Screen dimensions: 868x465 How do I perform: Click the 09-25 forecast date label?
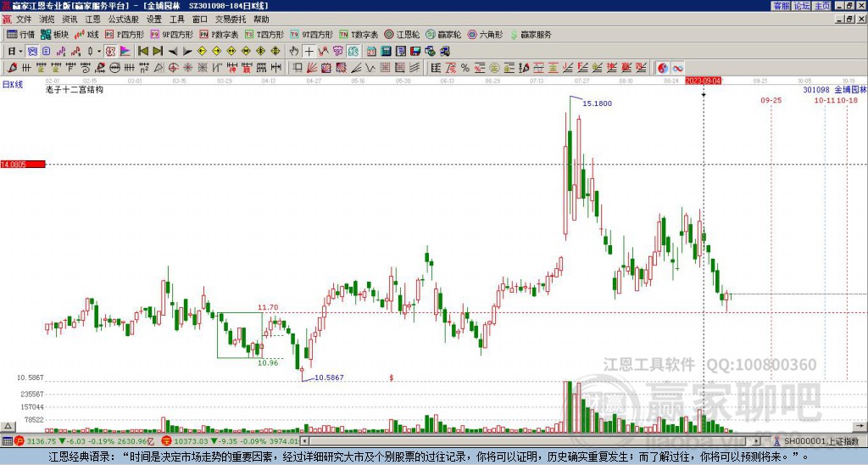771,100
